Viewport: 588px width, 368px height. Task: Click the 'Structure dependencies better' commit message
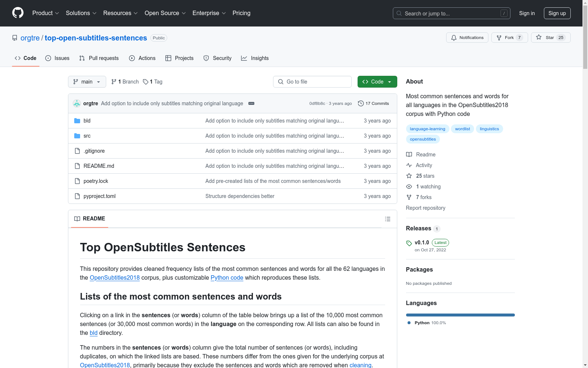[240, 196]
